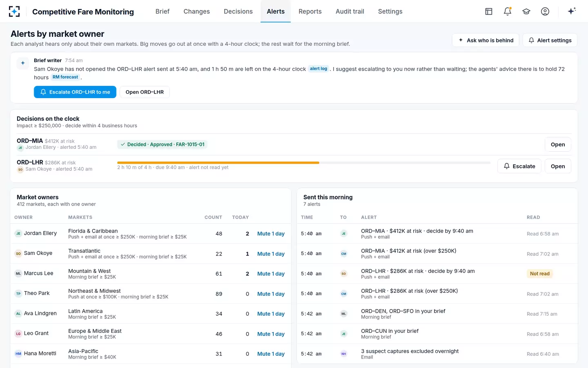Open the ORD–MIA decision row
Viewport: 588px width, 368px height.
tap(558, 144)
